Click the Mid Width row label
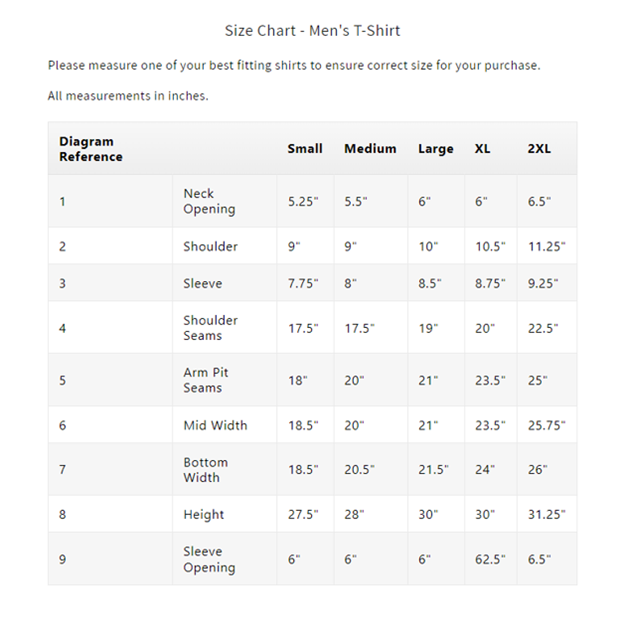The height and width of the screenshot is (624, 624). [215, 425]
